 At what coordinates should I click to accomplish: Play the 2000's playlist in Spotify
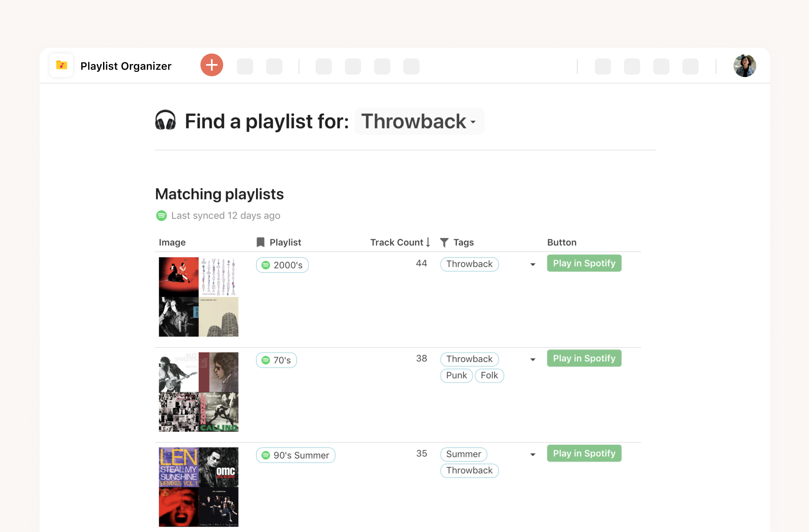584,263
